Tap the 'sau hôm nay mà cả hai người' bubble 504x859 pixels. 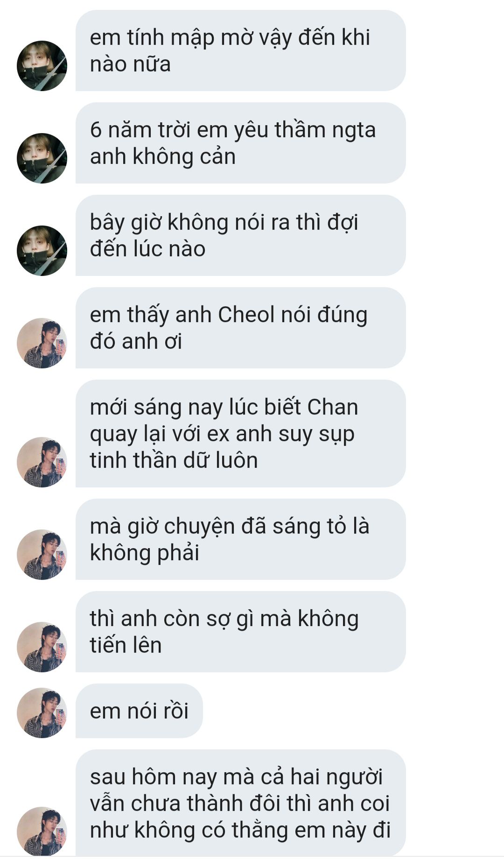coord(241,803)
